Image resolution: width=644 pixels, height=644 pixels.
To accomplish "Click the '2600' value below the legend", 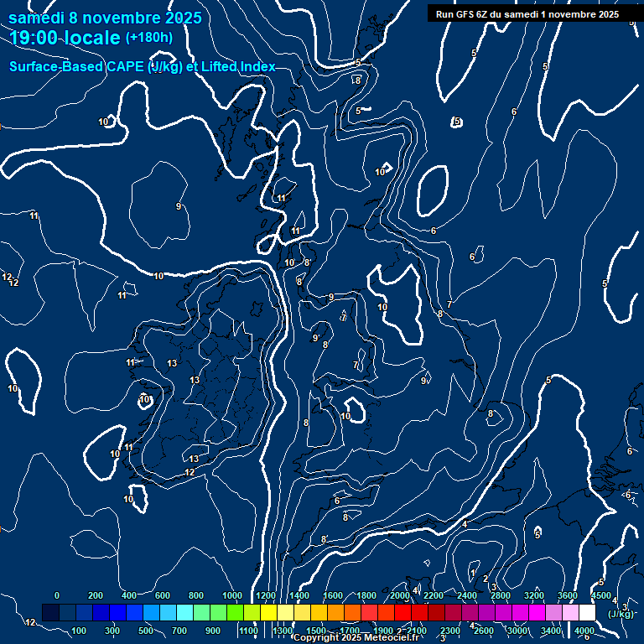I will [x=484, y=631].
